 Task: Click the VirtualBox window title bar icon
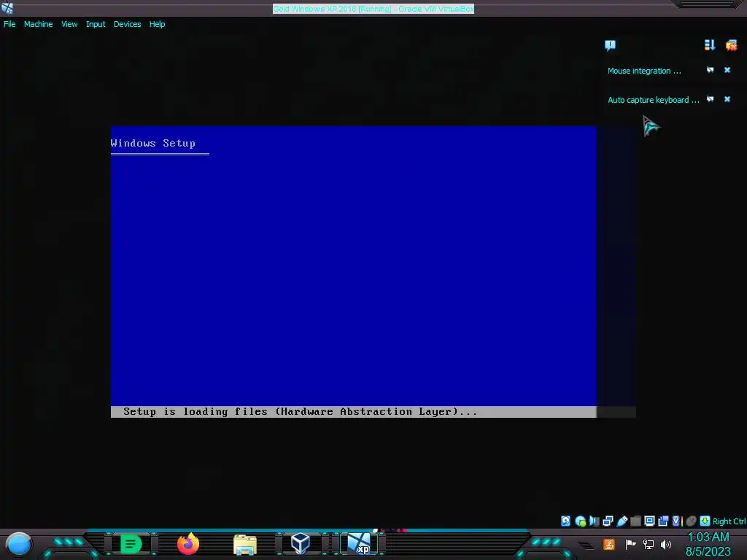[x=7, y=8]
